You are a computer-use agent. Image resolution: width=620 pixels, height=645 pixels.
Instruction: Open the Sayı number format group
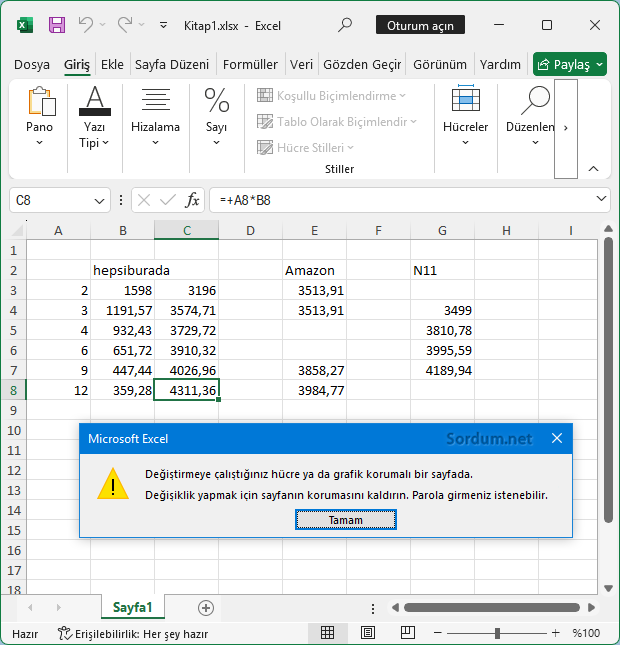[216, 116]
